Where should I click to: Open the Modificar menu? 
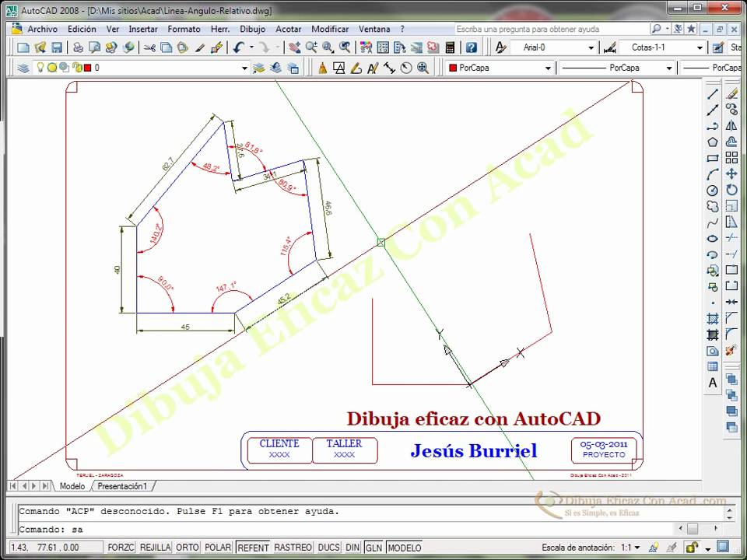(330, 29)
